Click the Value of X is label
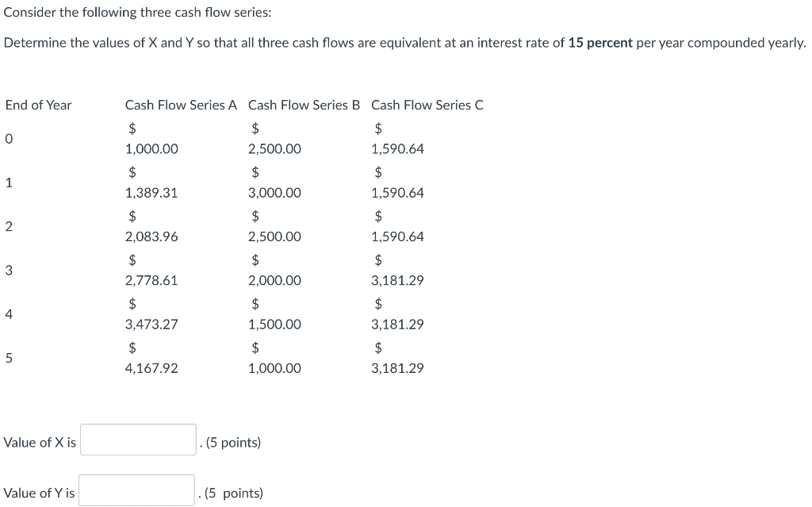 pos(39,443)
